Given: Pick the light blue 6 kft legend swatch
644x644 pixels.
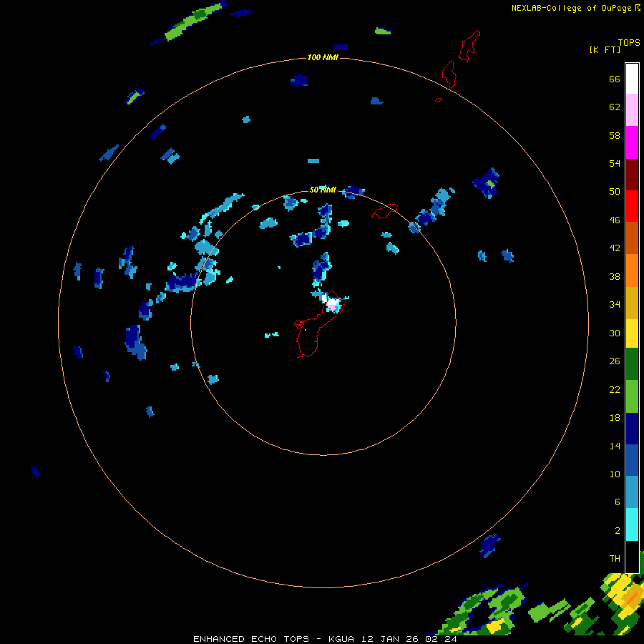Looking at the screenshot, I should click(x=632, y=492).
